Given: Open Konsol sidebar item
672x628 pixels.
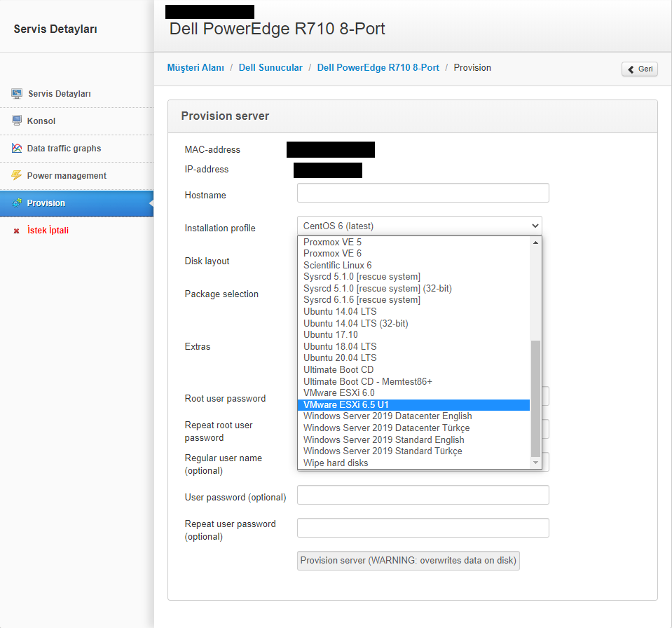Looking at the screenshot, I should click(76, 121).
